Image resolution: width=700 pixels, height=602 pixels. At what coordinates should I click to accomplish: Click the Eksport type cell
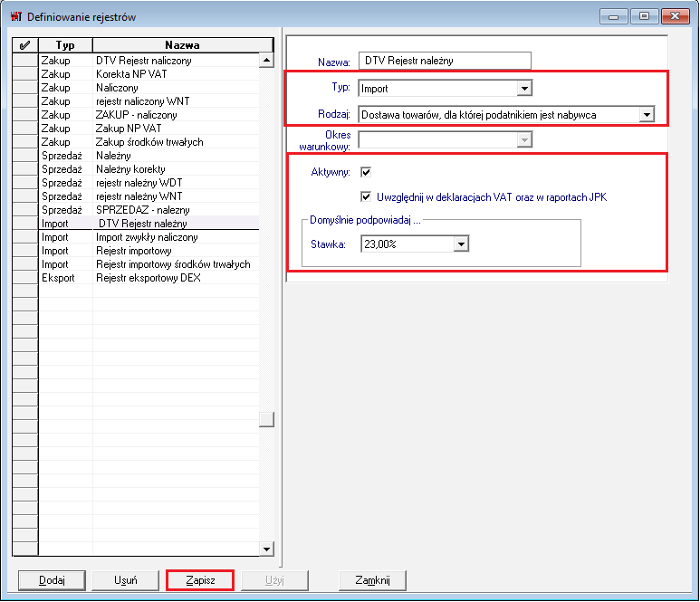pos(65,278)
